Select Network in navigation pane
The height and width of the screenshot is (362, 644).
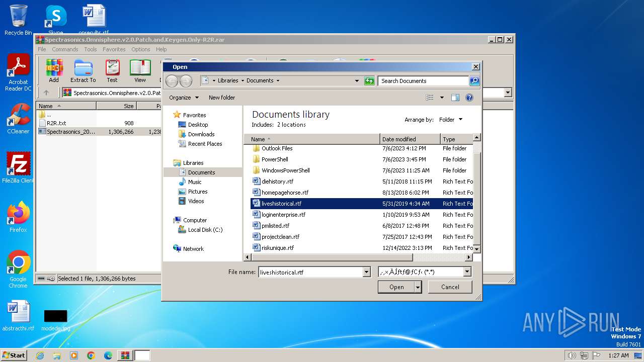[193, 249]
